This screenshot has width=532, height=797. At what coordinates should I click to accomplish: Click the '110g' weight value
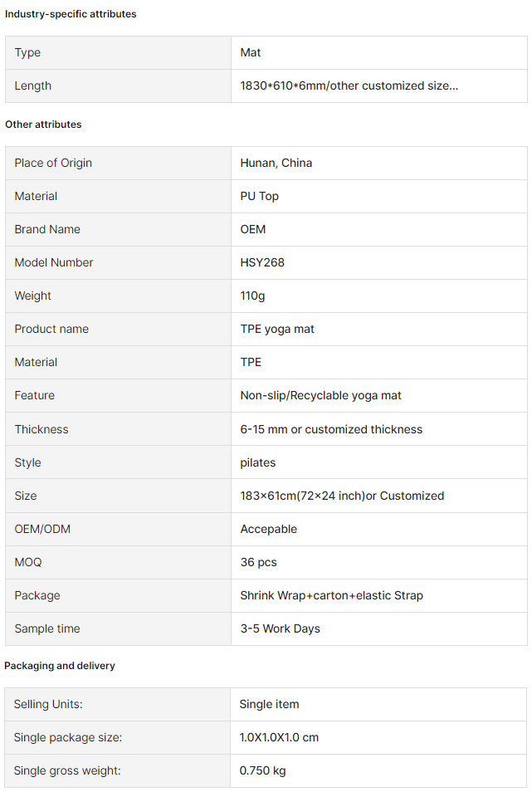pyautogui.click(x=252, y=296)
